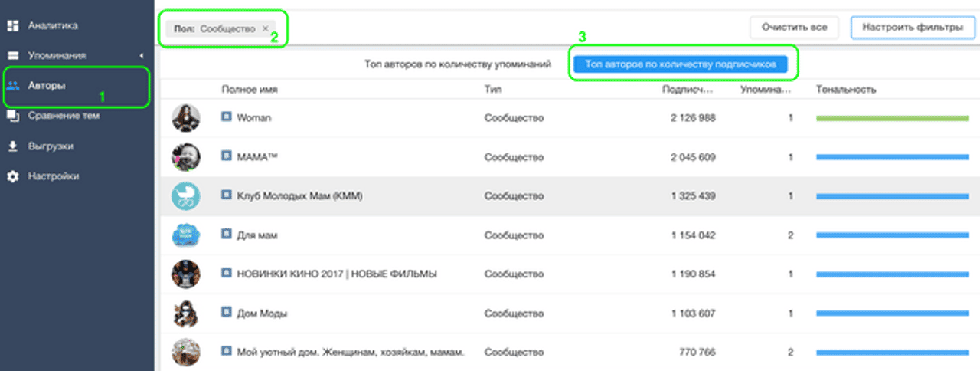Sort by Тональность column header
This screenshot has width=980, height=371.
tap(846, 90)
